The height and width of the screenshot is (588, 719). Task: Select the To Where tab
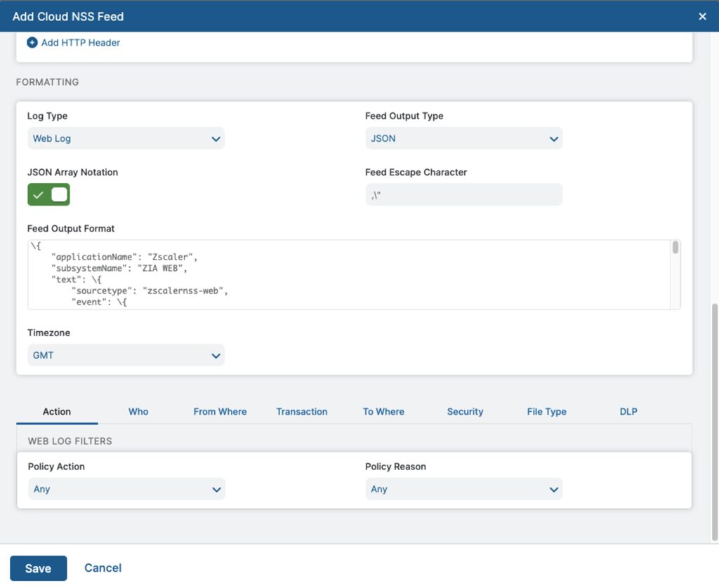(x=383, y=412)
